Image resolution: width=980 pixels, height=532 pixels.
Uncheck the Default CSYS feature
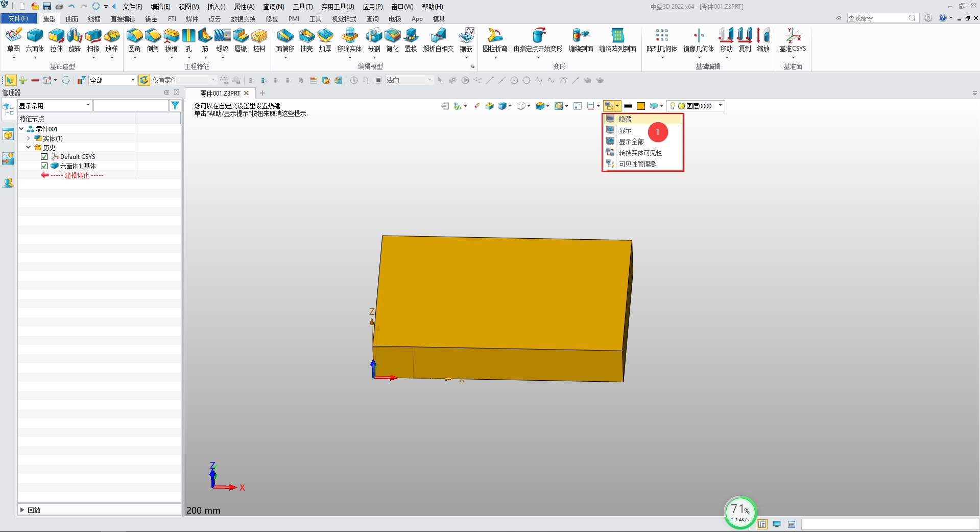tap(44, 156)
